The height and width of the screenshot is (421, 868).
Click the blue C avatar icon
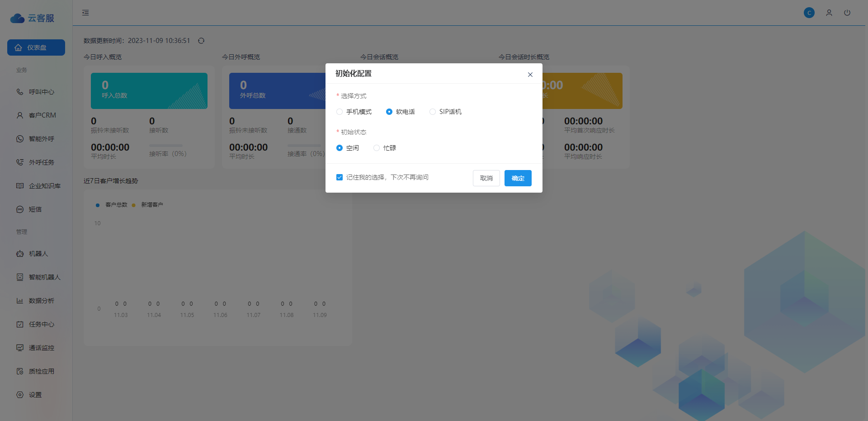point(809,13)
